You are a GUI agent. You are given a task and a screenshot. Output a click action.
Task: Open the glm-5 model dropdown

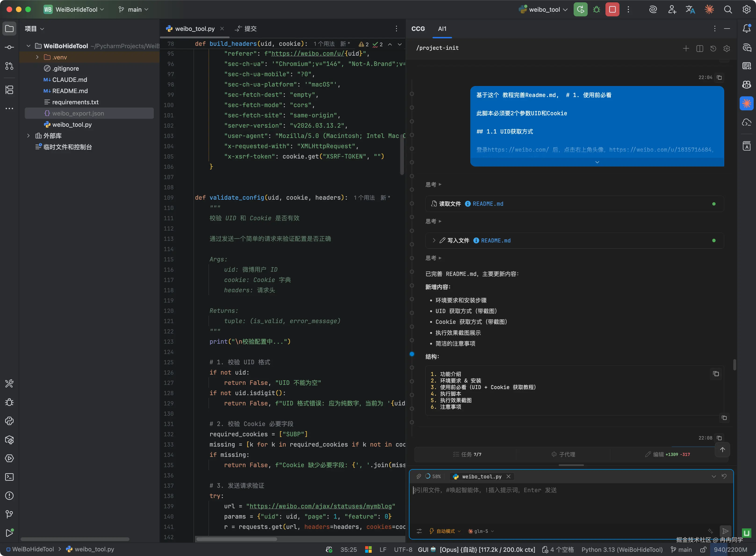pos(481,531)
